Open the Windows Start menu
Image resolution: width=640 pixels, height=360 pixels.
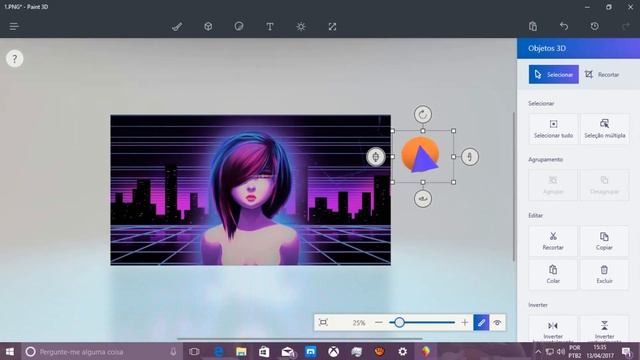[10, 351]
